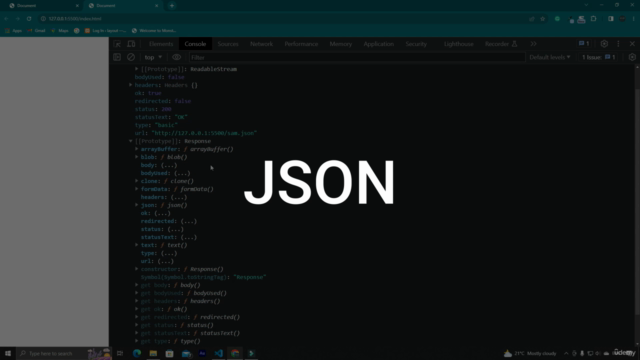
Task: Open the 1 Issue link
Action: [598, 57]
